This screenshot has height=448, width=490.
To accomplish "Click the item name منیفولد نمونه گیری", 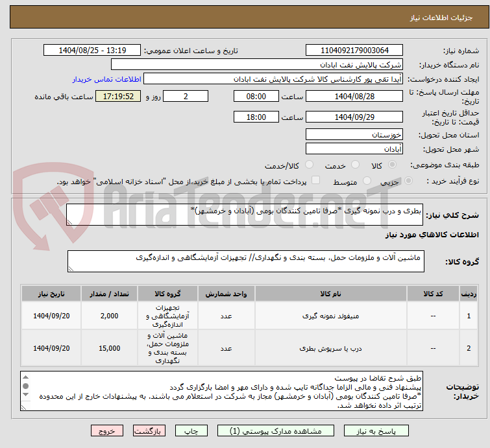I will point(330,316).
